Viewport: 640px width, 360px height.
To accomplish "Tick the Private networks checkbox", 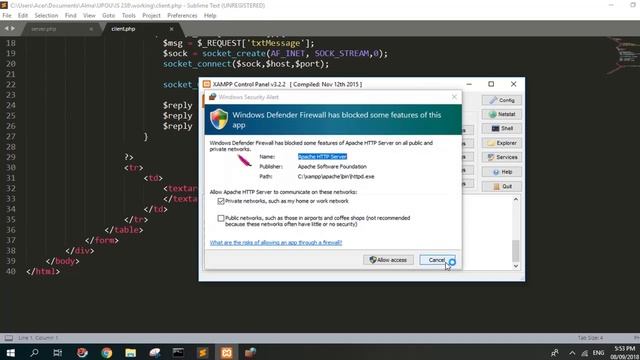I will tap(221, 201).
